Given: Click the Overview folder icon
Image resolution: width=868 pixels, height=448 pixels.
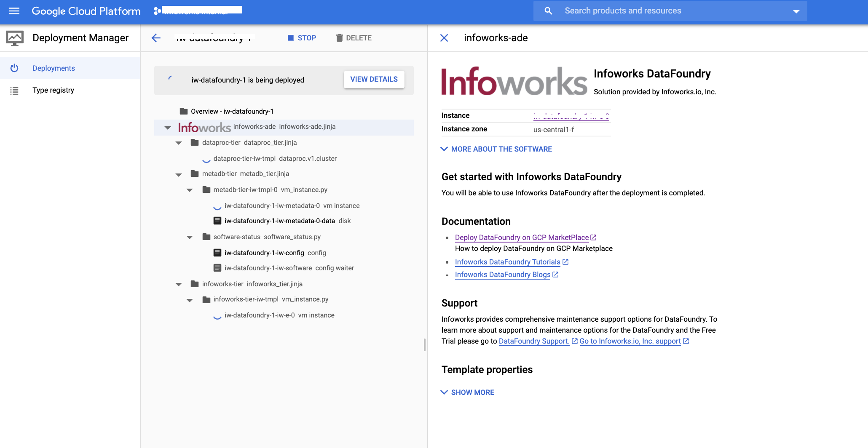Looking at the screenshot, I should pos(183,111).
